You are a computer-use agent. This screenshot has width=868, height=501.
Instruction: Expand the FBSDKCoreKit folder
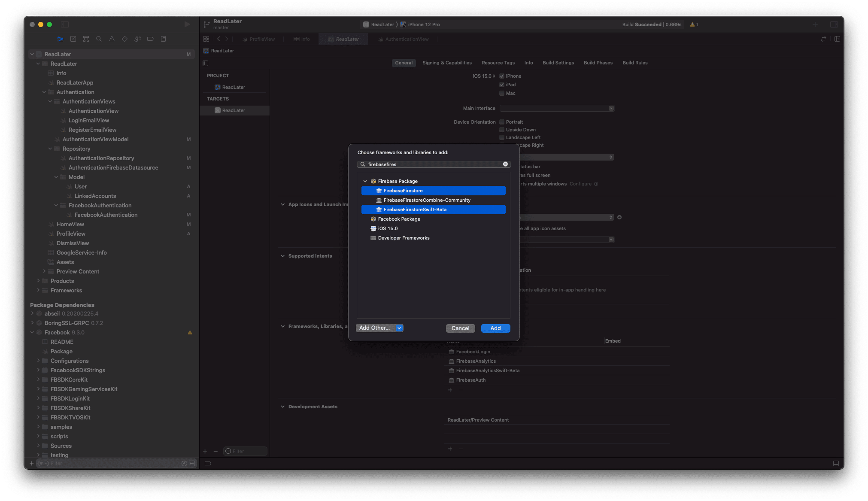[x=38, y=380]
